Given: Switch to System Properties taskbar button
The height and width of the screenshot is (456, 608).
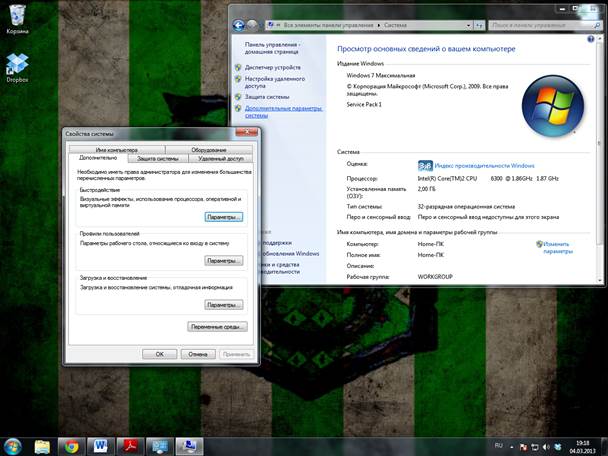Looking at the screenshot, I should (189, 447).
